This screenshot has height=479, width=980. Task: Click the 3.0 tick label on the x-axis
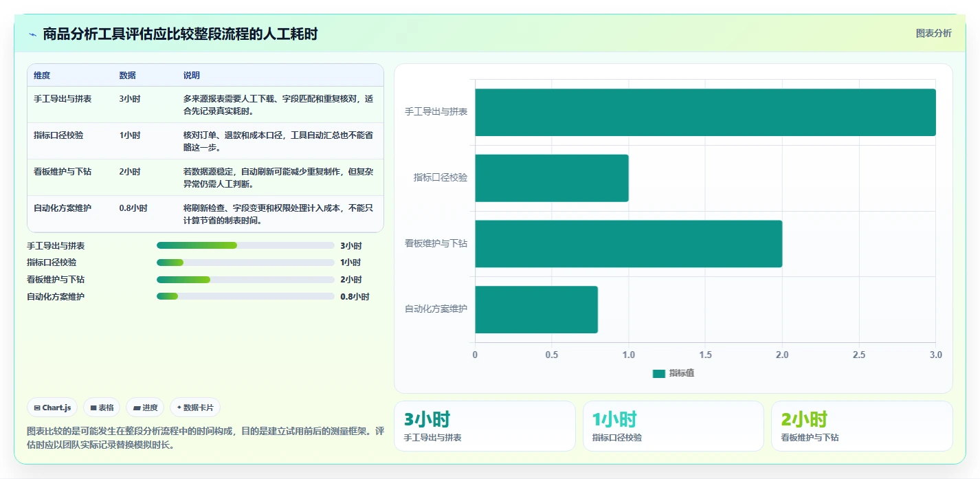click(x=935, y=355)
